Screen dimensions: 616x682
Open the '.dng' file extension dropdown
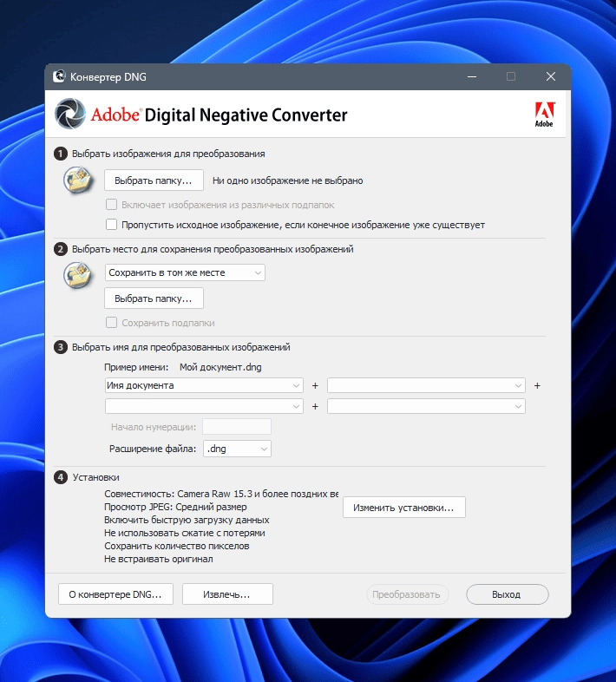[x=237, y=449]
